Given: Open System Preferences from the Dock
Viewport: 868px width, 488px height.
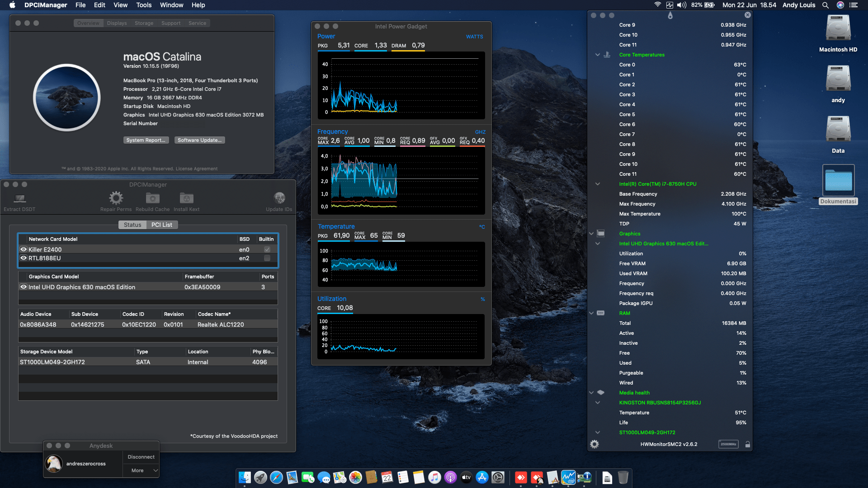Looking at the screenshot, I should pyautogui.click(x=498, y=477).
